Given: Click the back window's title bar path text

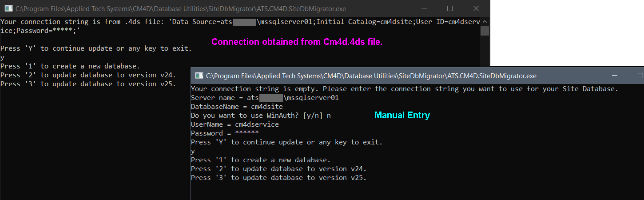Looking at the screenshot, I should point(181,9).
